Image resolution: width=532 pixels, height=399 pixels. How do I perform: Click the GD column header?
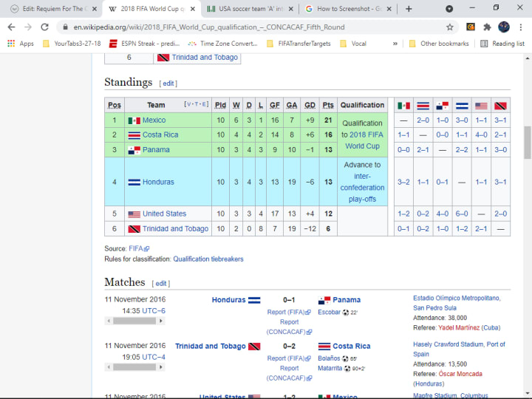[x=310, y=105]
